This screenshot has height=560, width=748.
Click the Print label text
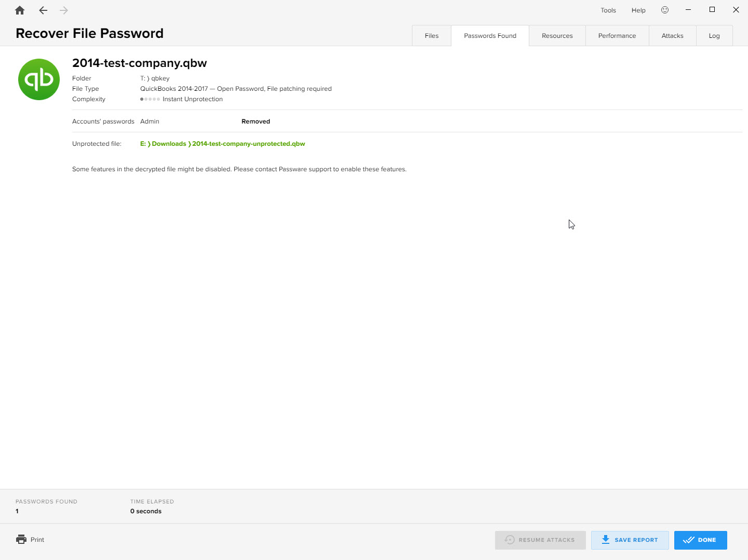click(37, 540)
